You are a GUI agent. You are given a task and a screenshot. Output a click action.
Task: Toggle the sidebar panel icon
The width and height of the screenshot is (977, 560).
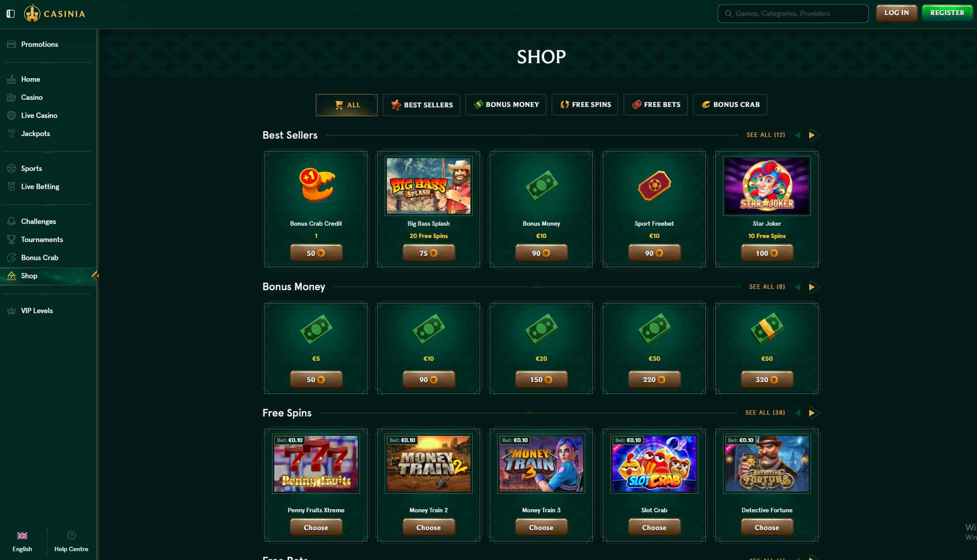pos(11,14)
